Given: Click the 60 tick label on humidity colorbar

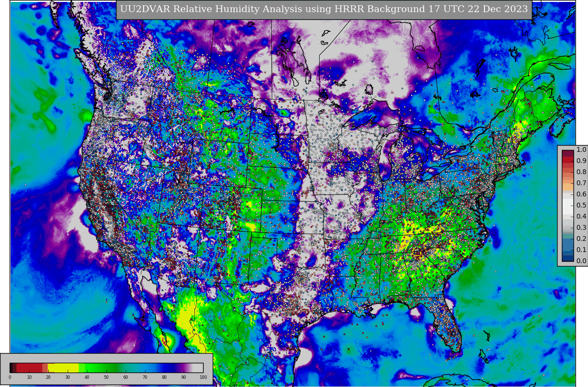Looking at the screenshot, I should 126,377.
